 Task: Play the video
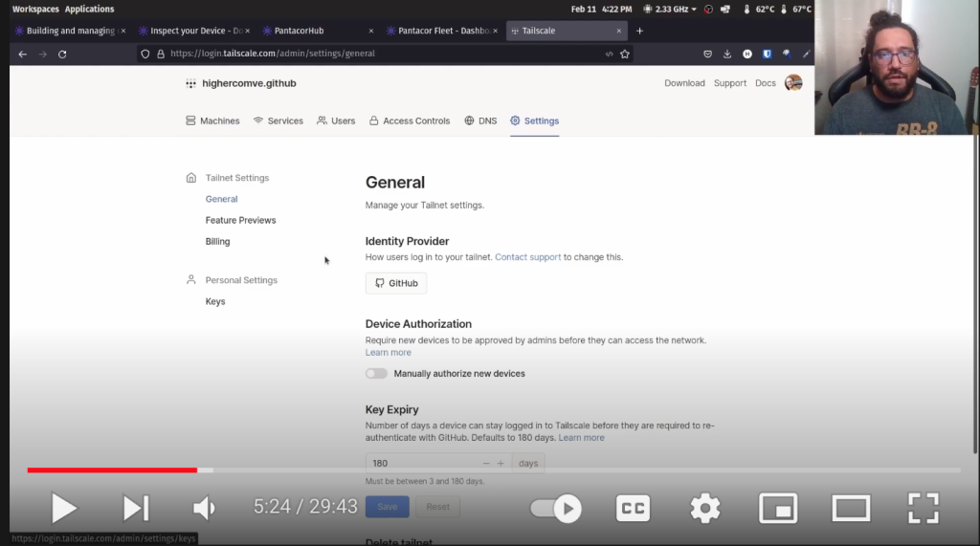tap(64, 508)
